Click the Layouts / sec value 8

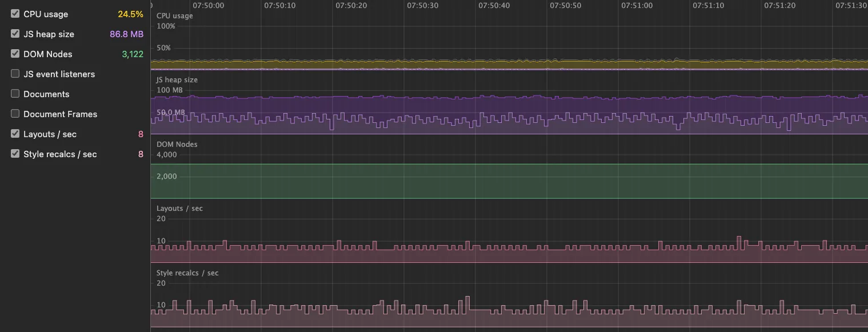pyautogui.click(x=141, y=134)
